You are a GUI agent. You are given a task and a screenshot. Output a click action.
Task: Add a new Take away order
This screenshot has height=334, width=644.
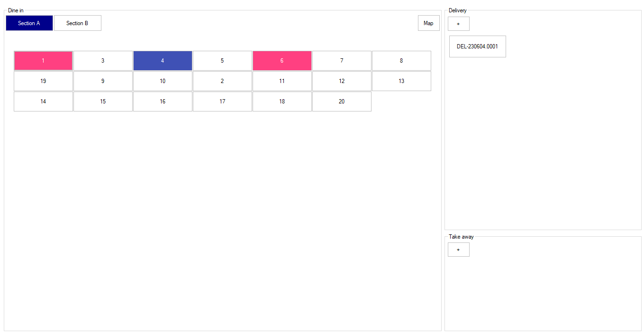458,250
